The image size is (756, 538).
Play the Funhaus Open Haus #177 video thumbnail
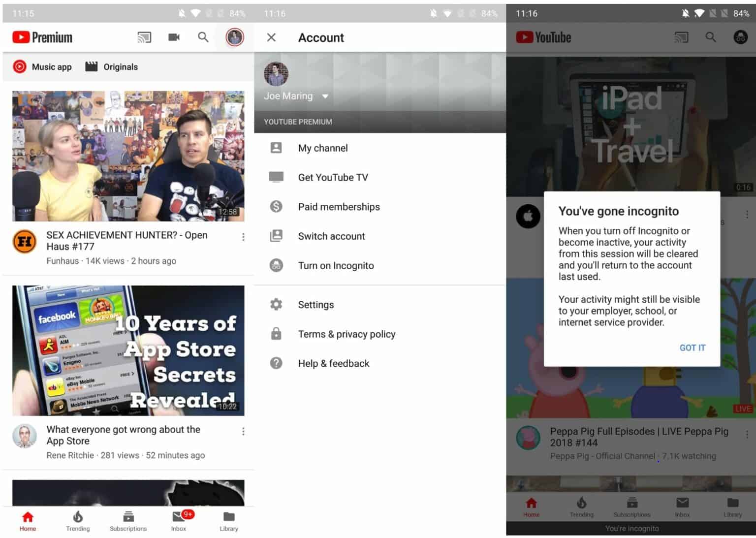(128, 156)
